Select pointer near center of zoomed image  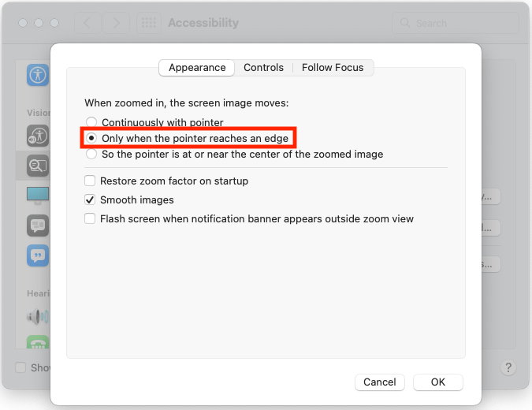(x=92, y=154)
